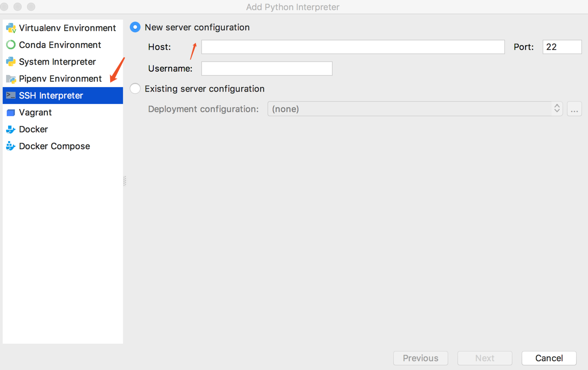588x370 pixels.
Task: Click the Docker whale icon
Action: pos(11,129)
